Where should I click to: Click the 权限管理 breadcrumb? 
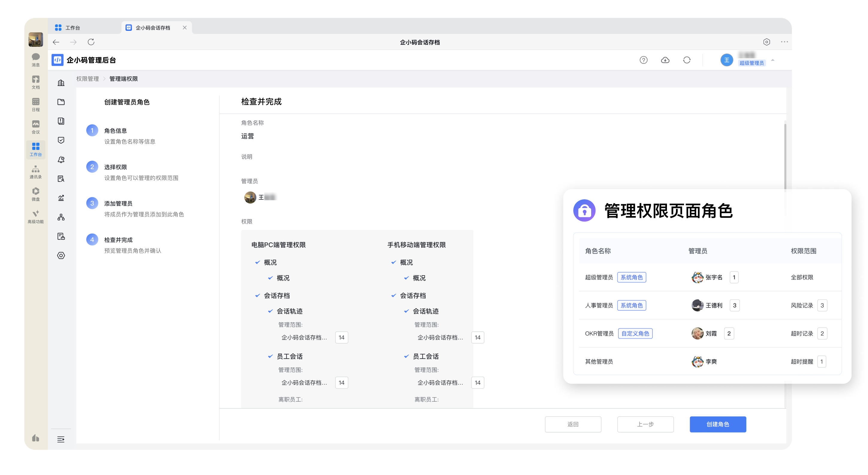coord(87,79)
